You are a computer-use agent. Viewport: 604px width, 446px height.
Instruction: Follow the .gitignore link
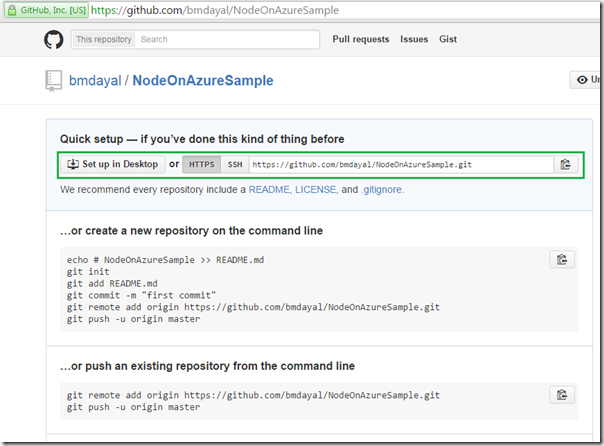[x=381, y=189]
